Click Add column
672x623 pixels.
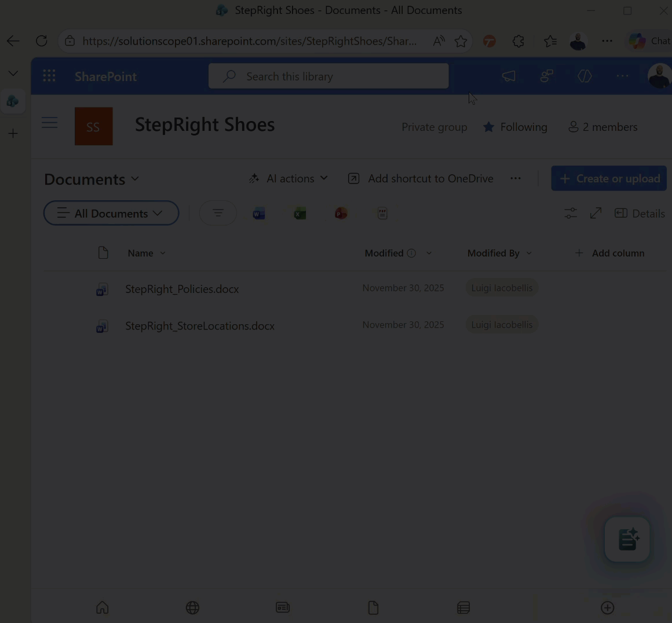(609, 253)
